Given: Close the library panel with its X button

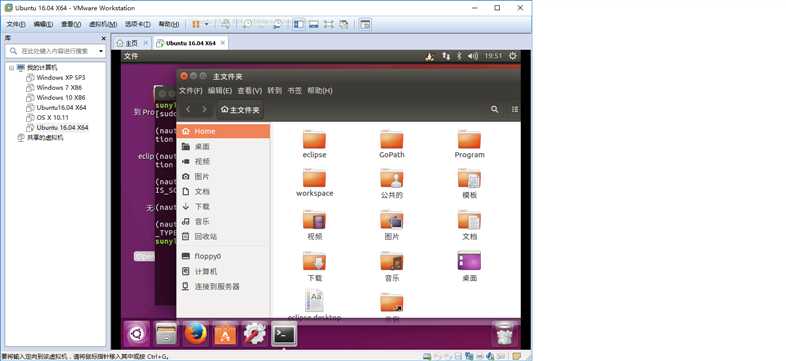Looking at the screenshot, I should [x=104, y=38].
